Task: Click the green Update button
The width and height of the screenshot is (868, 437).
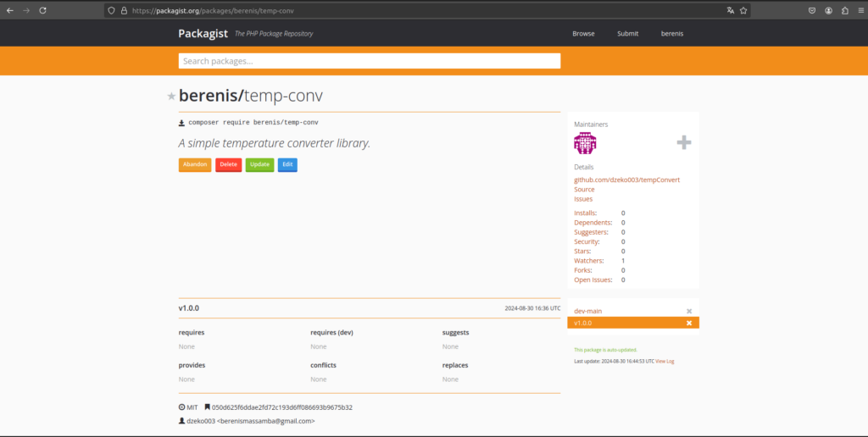Action: click(x=259, y=164)
